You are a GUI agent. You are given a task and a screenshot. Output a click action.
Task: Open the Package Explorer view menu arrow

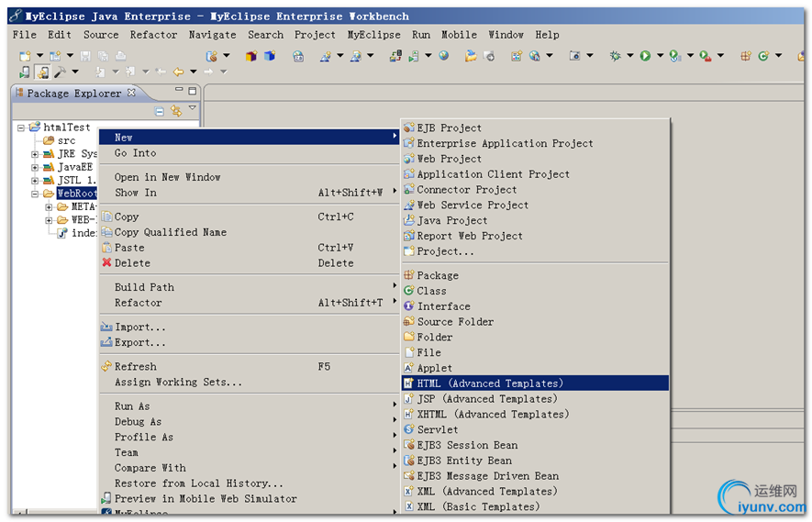coord(192,109)
